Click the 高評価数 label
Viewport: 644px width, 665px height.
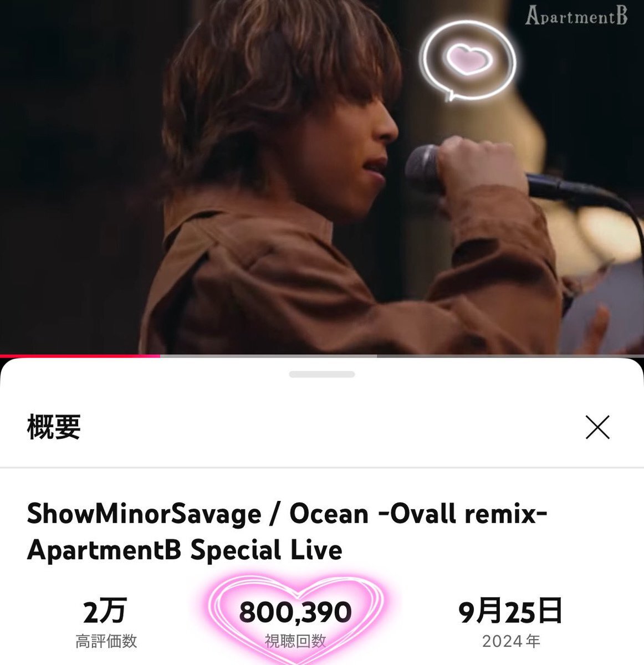click(106, 642)
